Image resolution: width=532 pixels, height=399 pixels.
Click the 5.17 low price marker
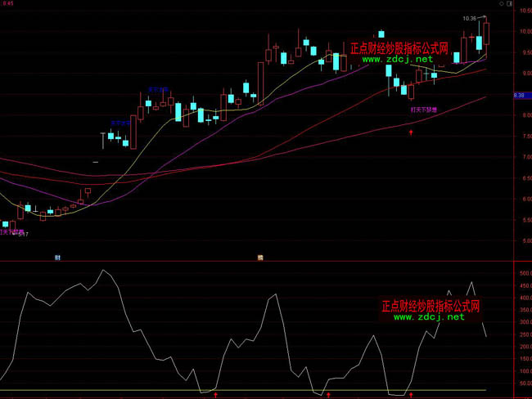coord(24,234)
